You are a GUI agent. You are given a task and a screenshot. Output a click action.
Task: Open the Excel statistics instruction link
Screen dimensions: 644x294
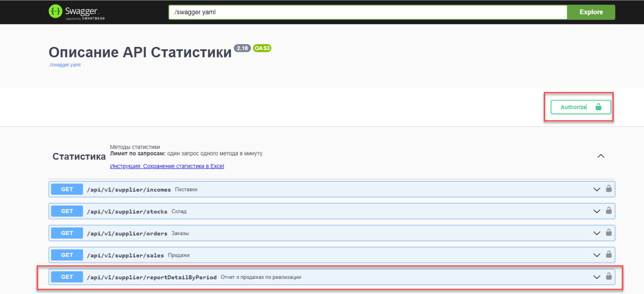pyautogui.click(x=167, y=166)
